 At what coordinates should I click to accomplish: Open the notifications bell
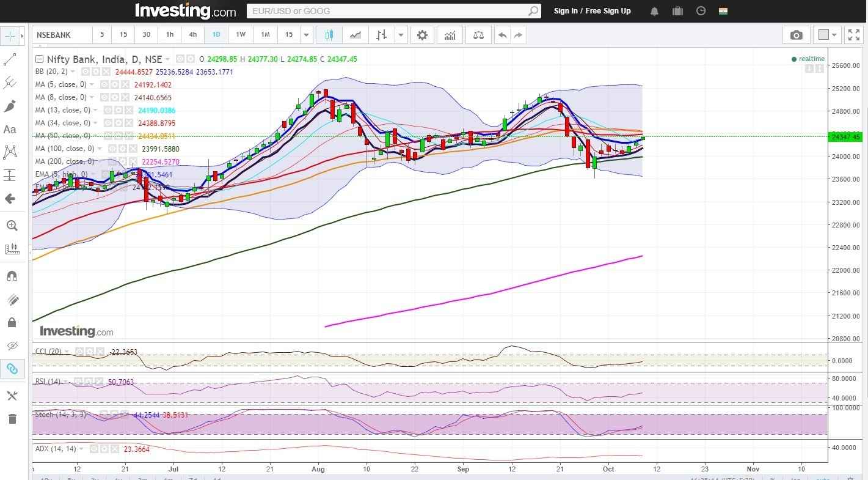point(655,11)
